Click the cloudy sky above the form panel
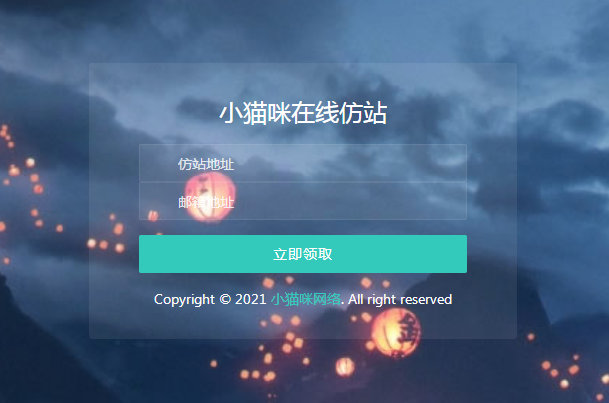 pos(303,31)
